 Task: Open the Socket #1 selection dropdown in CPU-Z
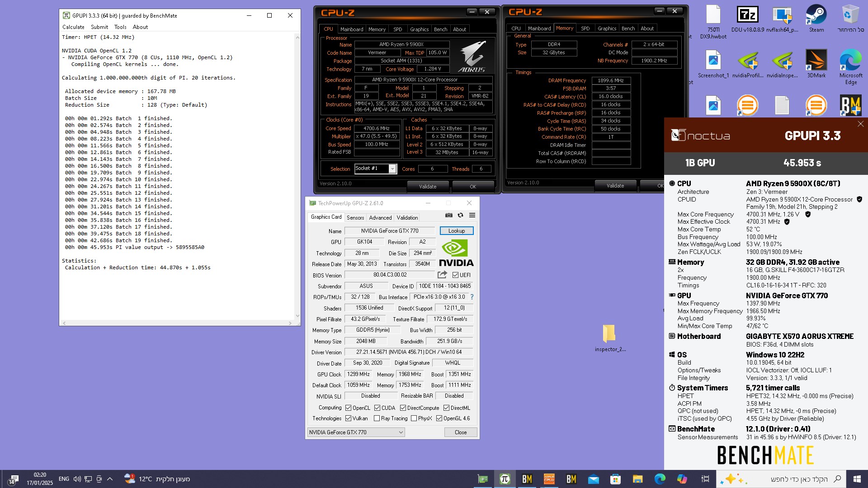click(392, 169)
